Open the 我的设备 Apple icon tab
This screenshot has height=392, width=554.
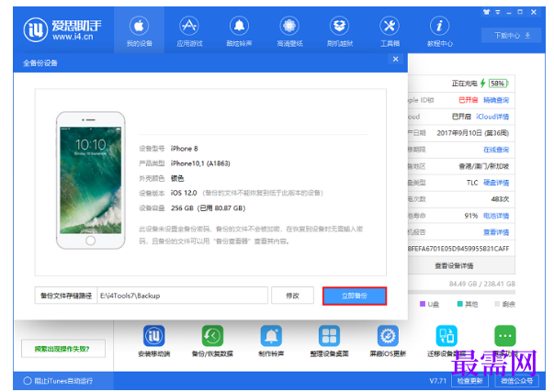coord(140,26)
